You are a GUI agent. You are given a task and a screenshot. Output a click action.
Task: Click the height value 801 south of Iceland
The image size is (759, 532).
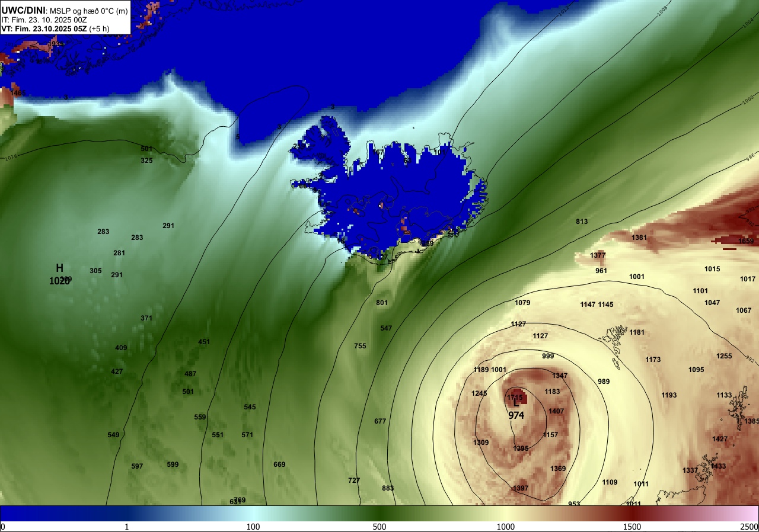(382, 303)
